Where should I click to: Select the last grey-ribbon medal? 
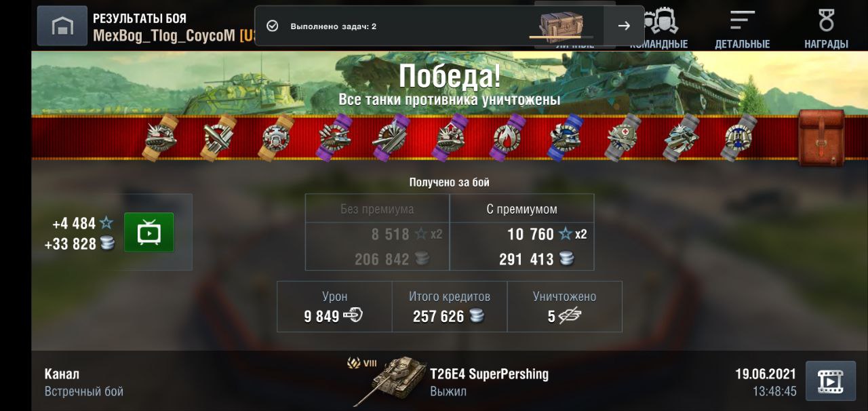click(739, 138)
